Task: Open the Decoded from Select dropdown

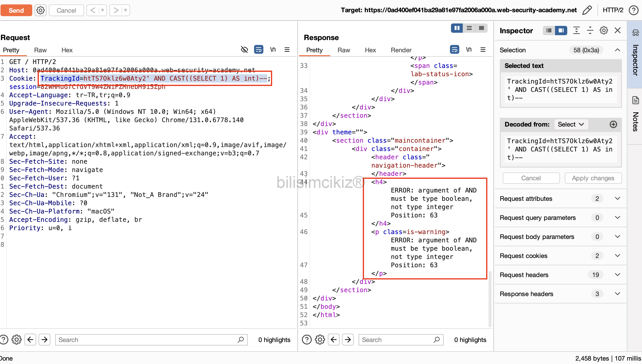Action: coord(571,124)
